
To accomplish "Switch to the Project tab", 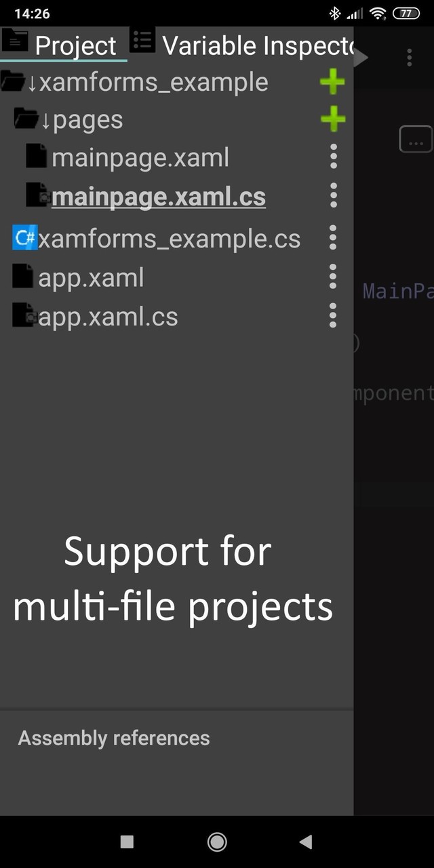I will [x=75, y=45].
